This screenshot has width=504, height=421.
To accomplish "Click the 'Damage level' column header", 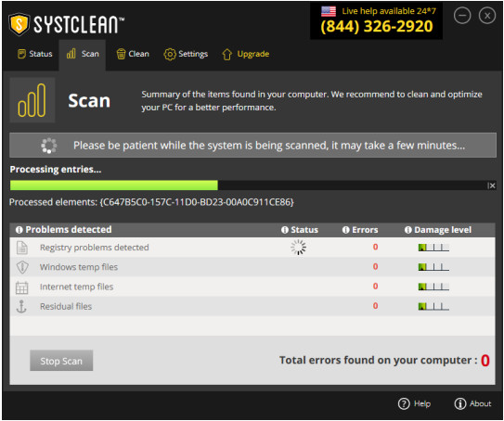I will coord(443,230).
